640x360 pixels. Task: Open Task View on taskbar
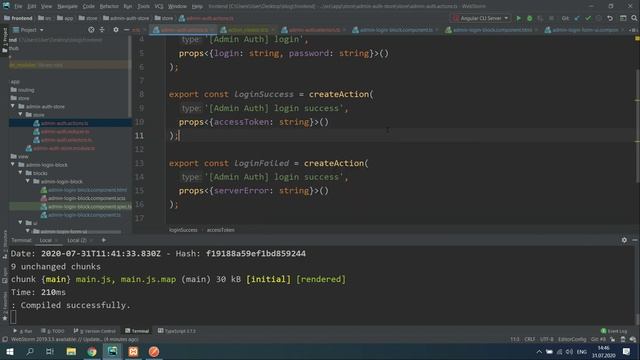50,351
